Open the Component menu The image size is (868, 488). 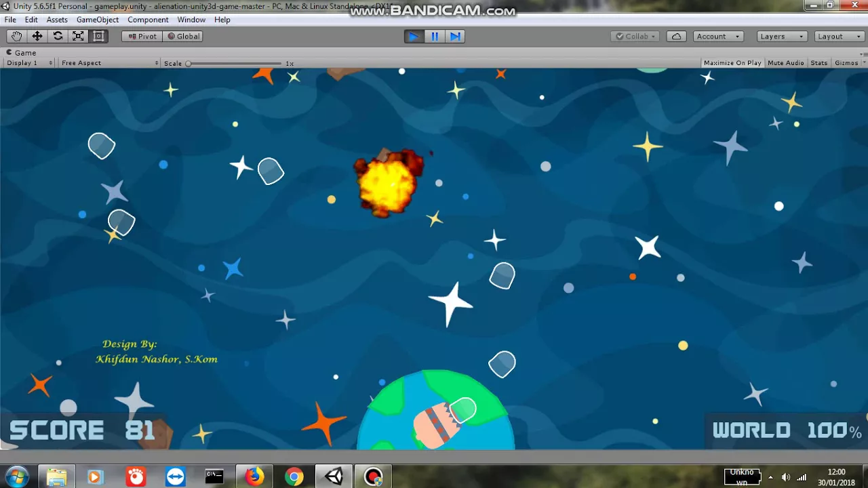click(x=148, y=20)
